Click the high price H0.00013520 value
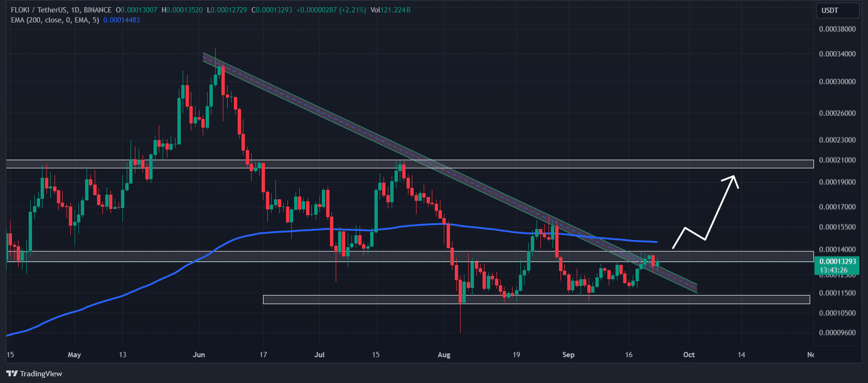 point(182,10)
